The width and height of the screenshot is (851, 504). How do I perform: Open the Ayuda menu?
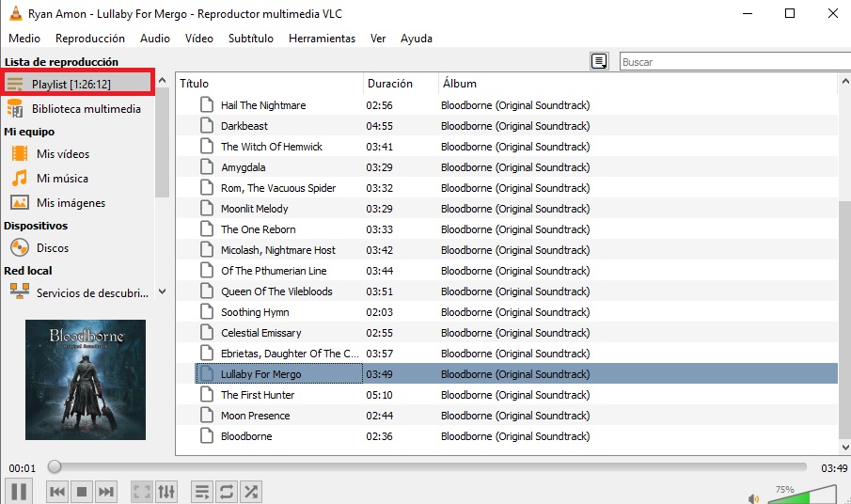(x=417, y=39)
